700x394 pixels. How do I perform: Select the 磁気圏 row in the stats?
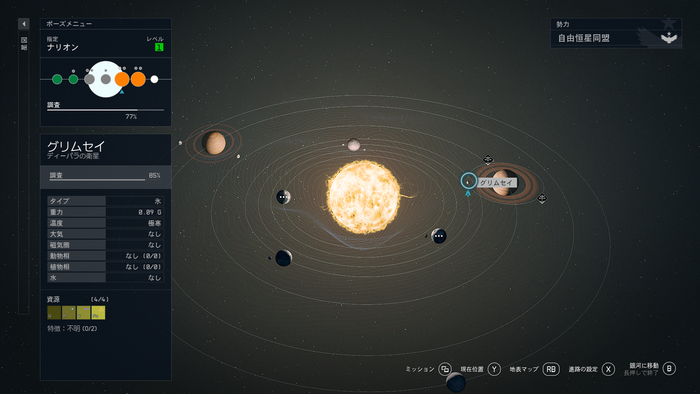click(x=105, y=245)
